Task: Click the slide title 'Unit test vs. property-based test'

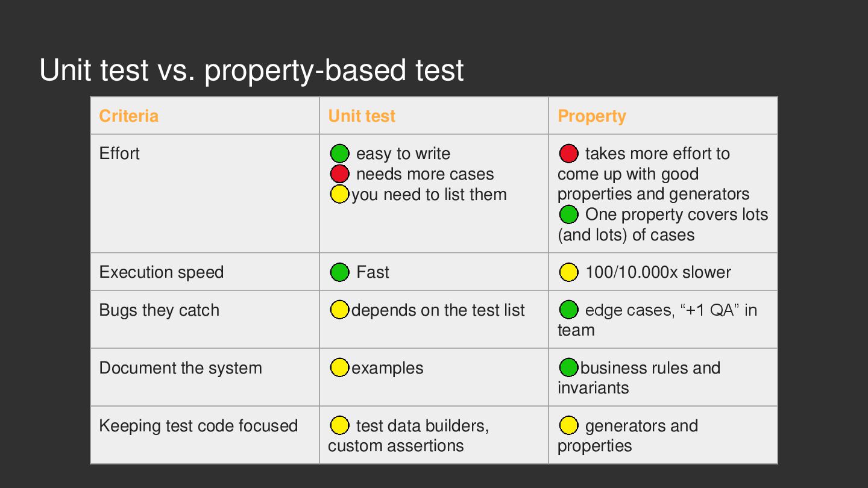Action: pyautogui.click(x=251, y=70)
